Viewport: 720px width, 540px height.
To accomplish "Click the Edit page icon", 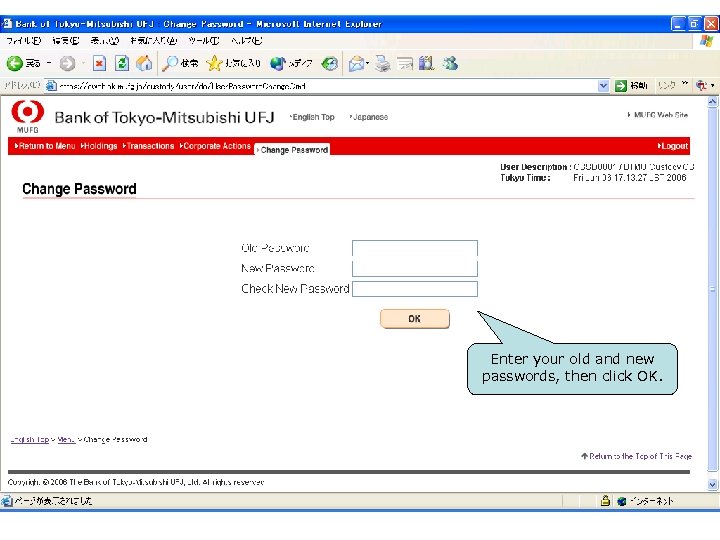I will tap(405, 63).
